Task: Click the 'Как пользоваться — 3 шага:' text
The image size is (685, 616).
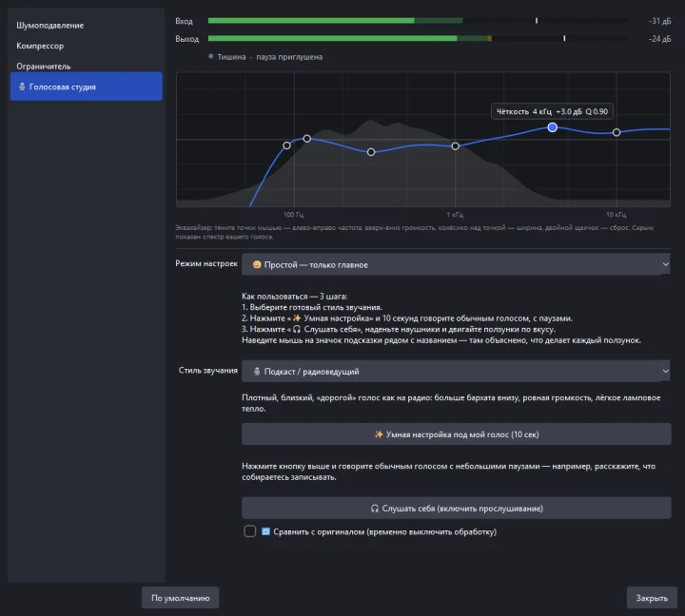Action: tap(294, 296)
